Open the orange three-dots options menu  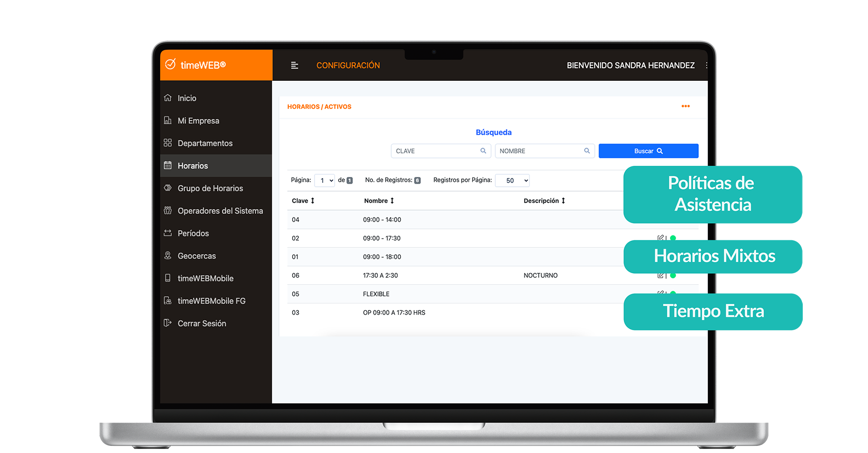[x=686, y=106]
